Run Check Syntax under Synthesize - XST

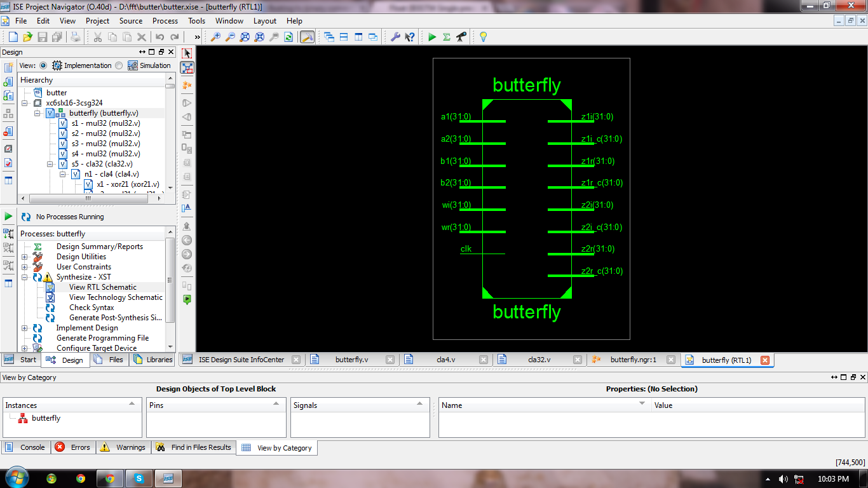93,307
